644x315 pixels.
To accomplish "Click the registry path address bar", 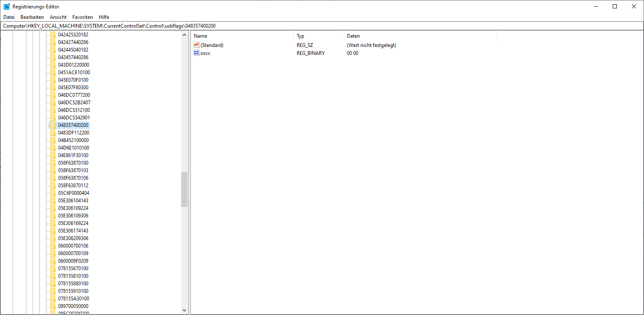I will (x=321, y=26).
